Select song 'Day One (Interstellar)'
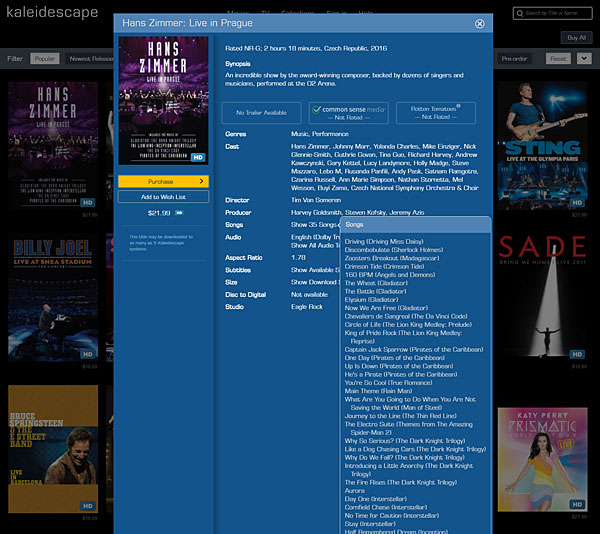Viewport: 600px width, 534px height. 375,499
